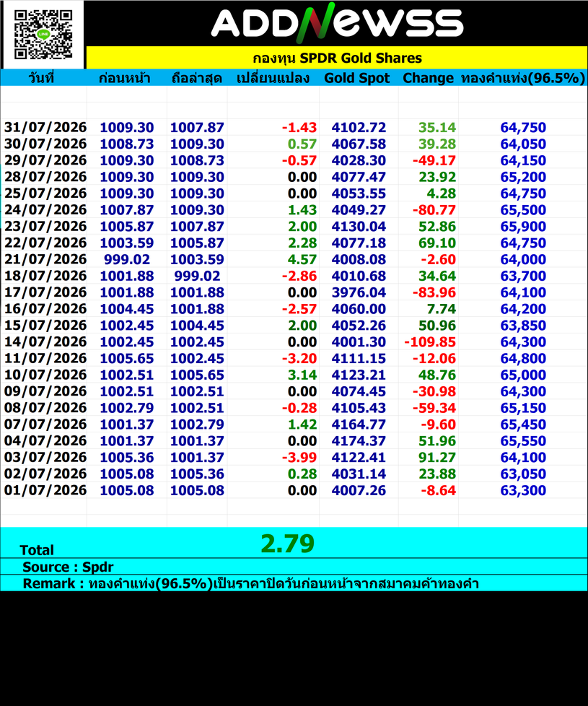Click the -80.77 Change value
Screen dimensions: 588x706
pos(434,210)
